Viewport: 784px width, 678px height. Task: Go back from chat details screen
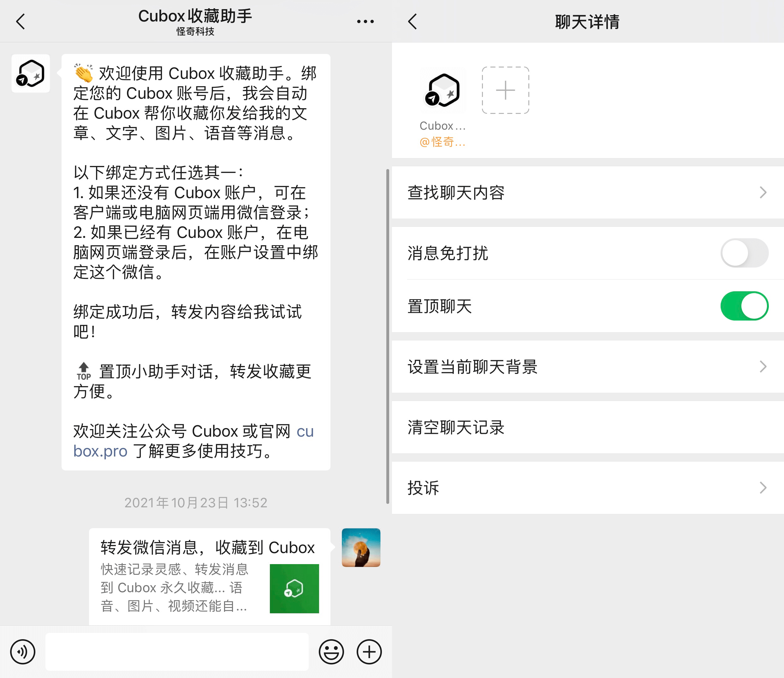coord(413,21)
